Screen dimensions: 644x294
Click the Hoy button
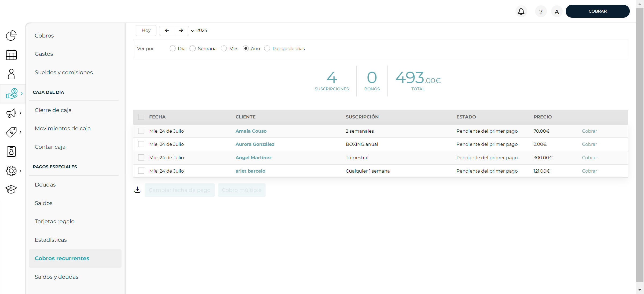146,31
